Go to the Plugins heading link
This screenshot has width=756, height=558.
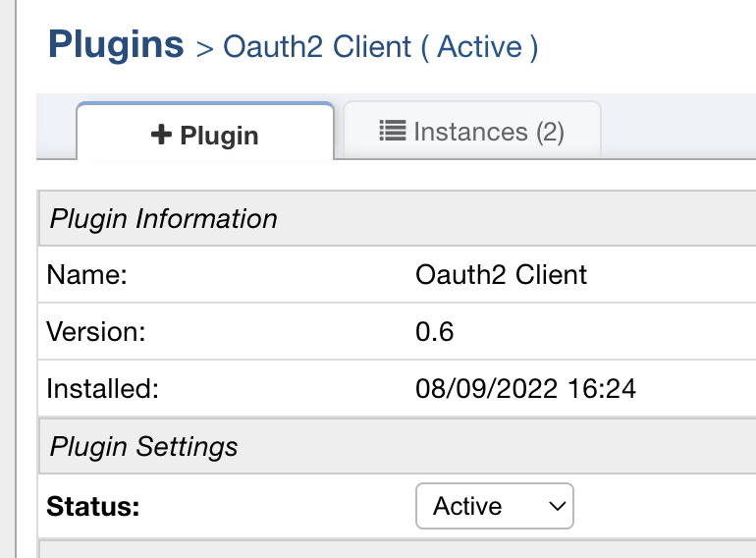(x=116, y=44)
